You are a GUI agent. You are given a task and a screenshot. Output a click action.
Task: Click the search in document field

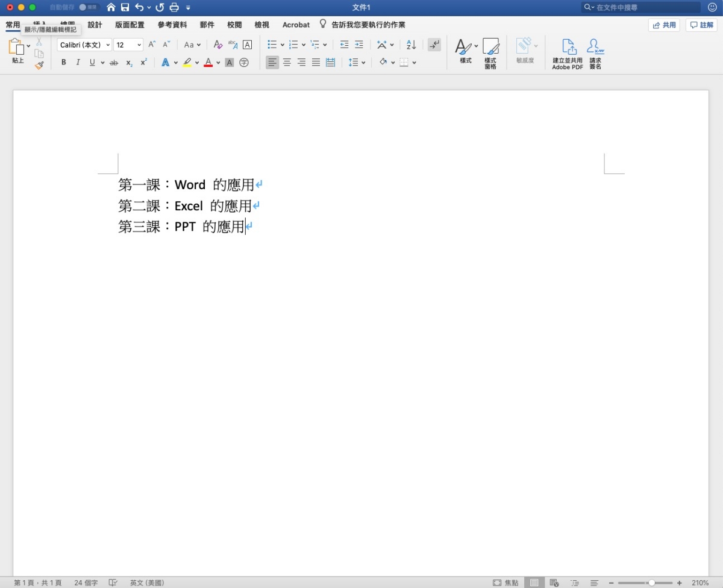(641, 7)
